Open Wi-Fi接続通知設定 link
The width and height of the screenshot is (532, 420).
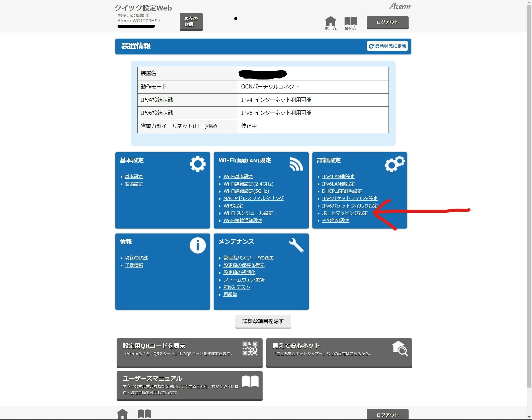[243, 221]
